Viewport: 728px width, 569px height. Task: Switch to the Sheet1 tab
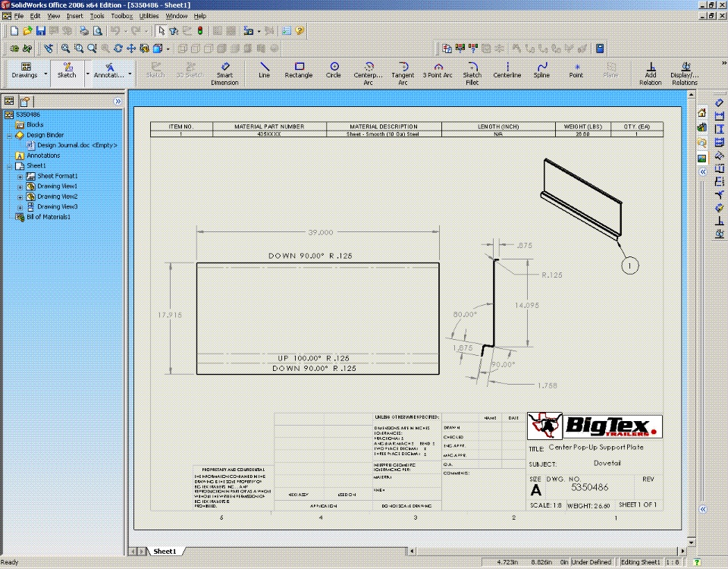165,552
